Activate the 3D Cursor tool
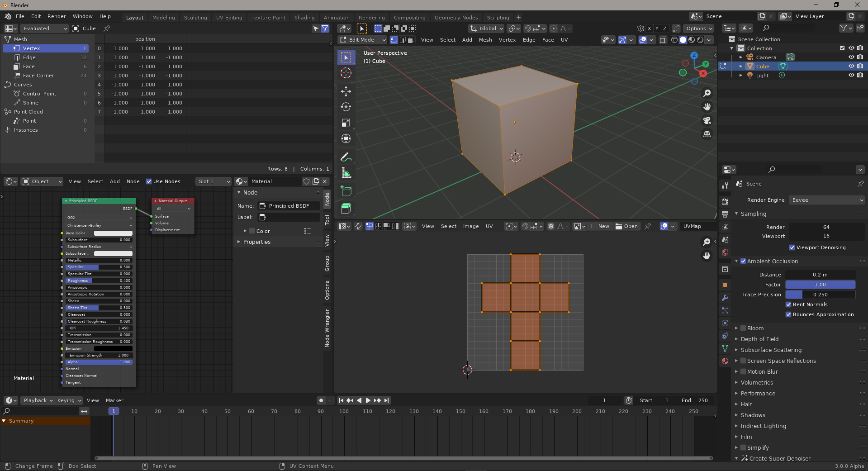868x471 pixels. tap(346, 73)
